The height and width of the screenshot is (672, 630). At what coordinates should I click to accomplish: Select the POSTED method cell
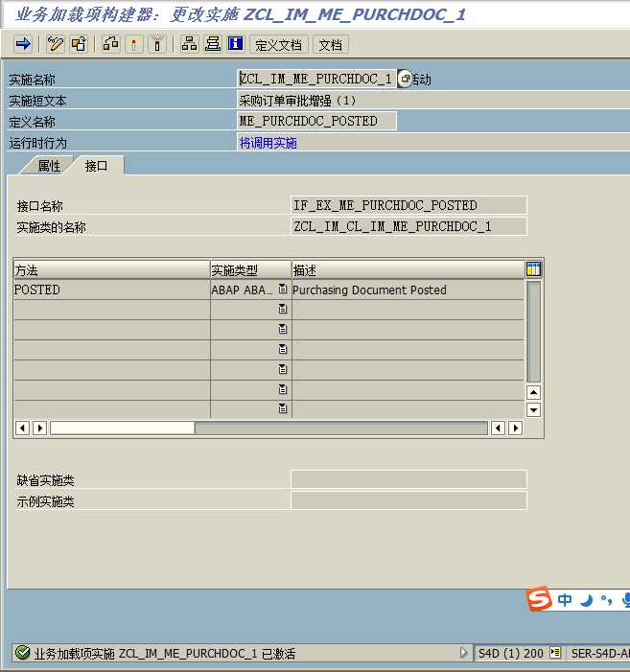coord(111,290)
